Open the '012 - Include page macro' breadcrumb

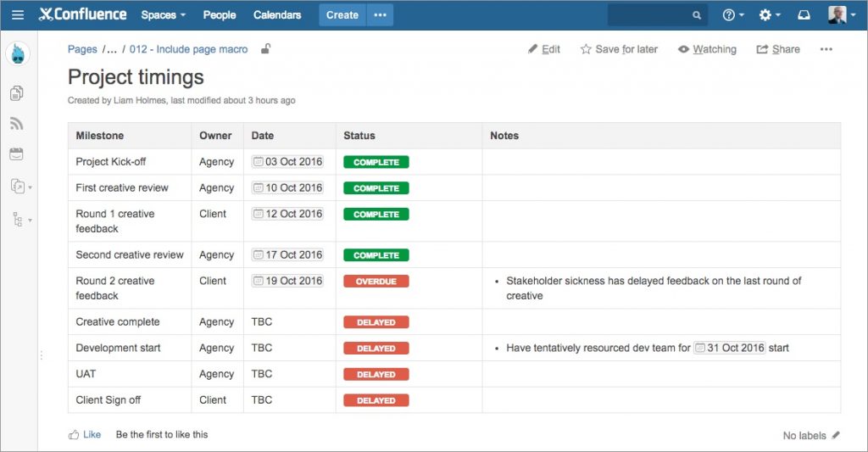click(x=188, y=49)
